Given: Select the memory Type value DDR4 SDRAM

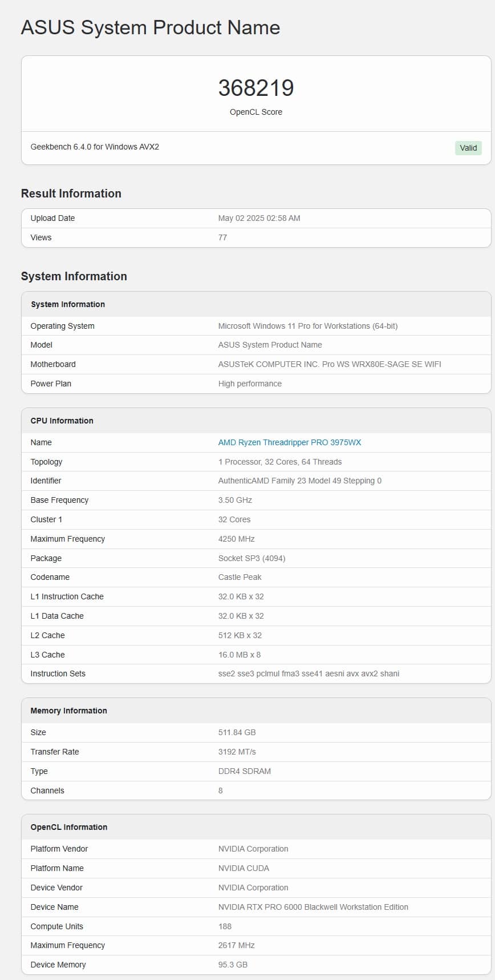Looking at the screenshot, I should [x=245, y=771].
